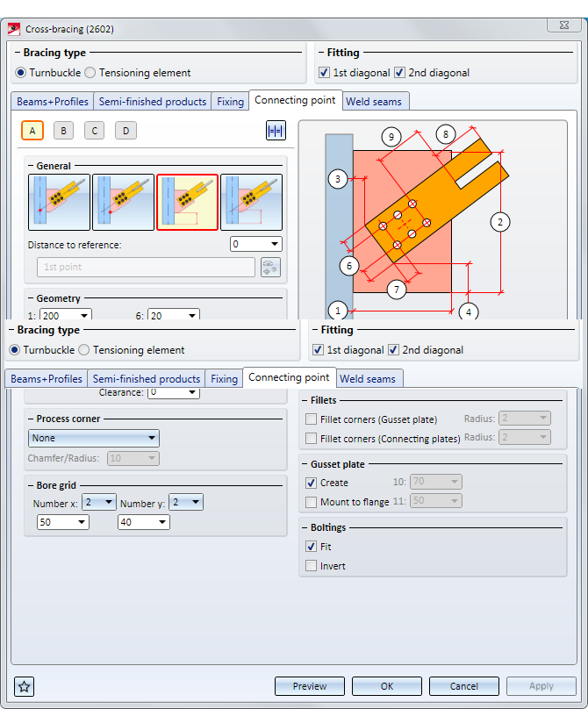Confirm with the OK button
This screenshot has height=709, width=588.
[387, 686]
